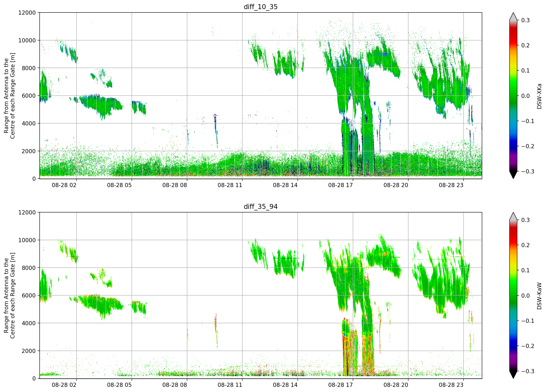The image size is (546, 392).
Task: Click the 0.0 tick on DSW-XKa colorbar
Action: point(526,96)
